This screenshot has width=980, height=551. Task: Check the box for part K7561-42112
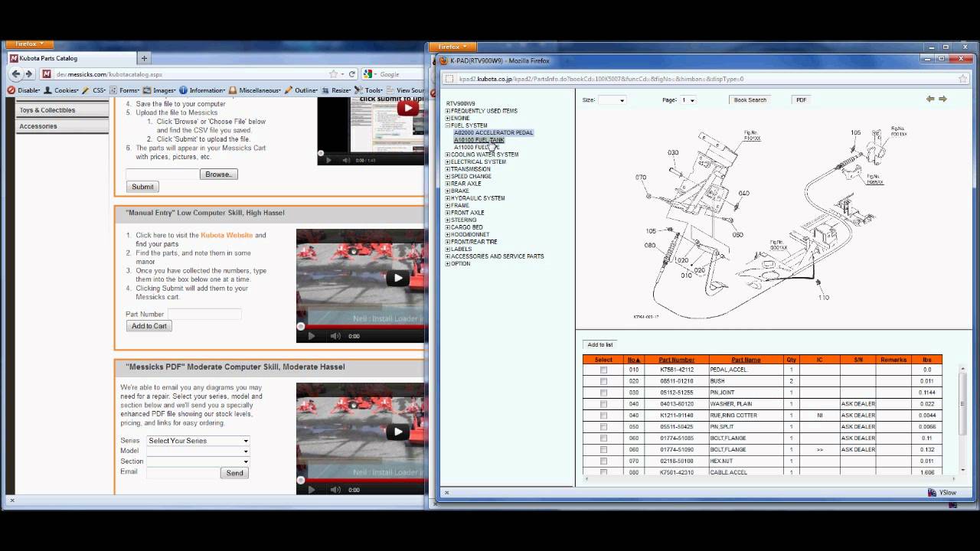tap(603, 370)
